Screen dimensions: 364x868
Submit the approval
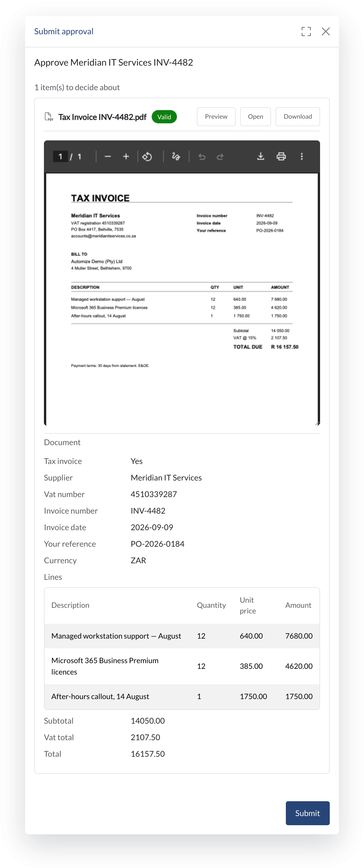point(308,813)
